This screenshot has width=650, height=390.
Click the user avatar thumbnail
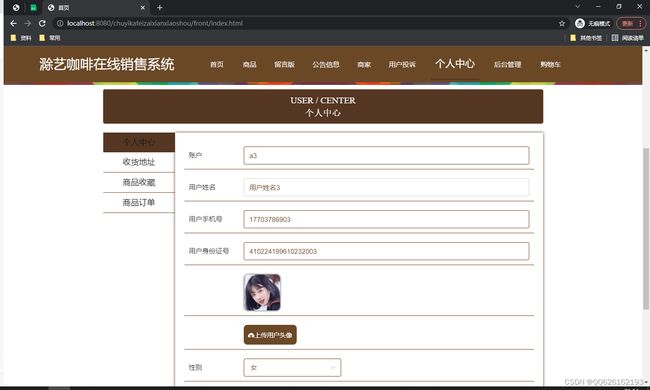click(x=262, y=292)
